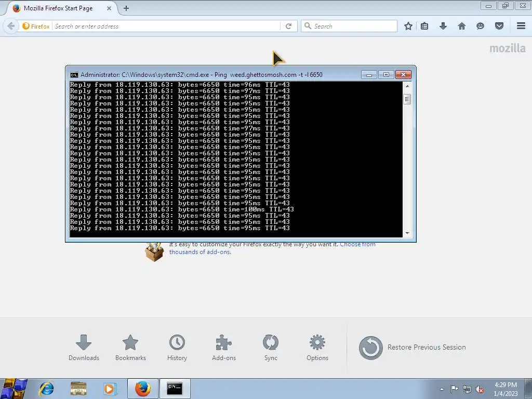Bookmark this page with the star icon
The image size is (532, 399).
408,26
